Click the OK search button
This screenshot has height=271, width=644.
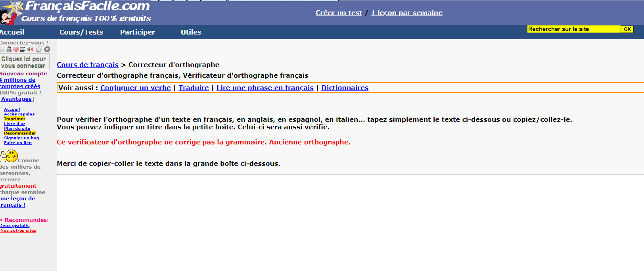click(x=627, y=29)
